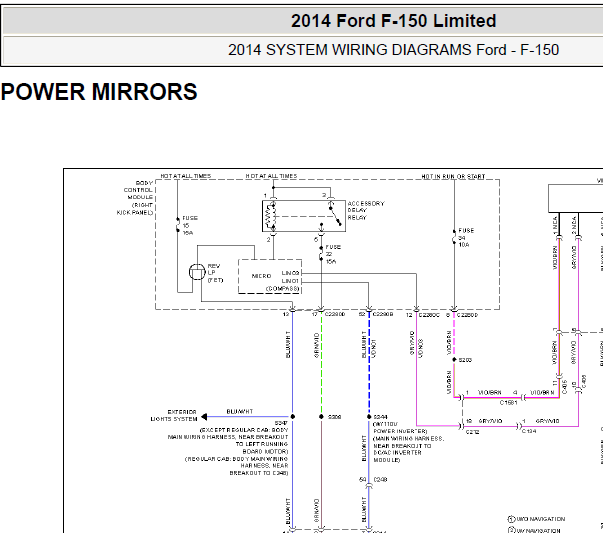Click the '2014 SYSTEM WIRING DIAGRAMS Ford - F-150' subtitle

click(x=393, y=50)
